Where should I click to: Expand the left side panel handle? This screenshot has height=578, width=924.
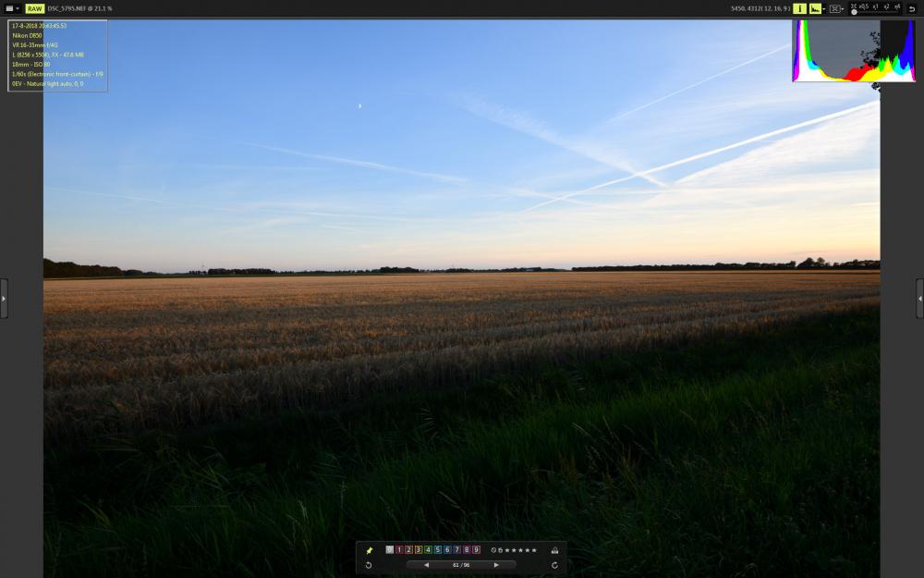click(x=4, y=299)
